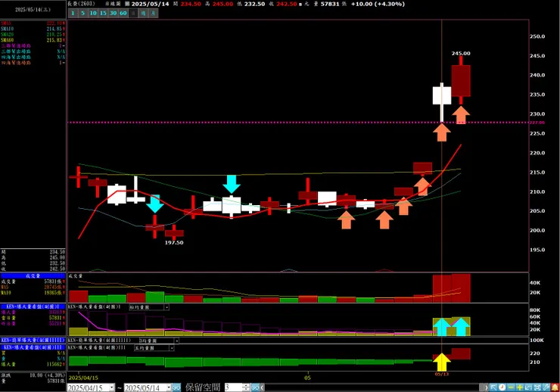The image size is (560, 392).
Task: Click the MA5 volume average label
Action: tap(5, 288)
